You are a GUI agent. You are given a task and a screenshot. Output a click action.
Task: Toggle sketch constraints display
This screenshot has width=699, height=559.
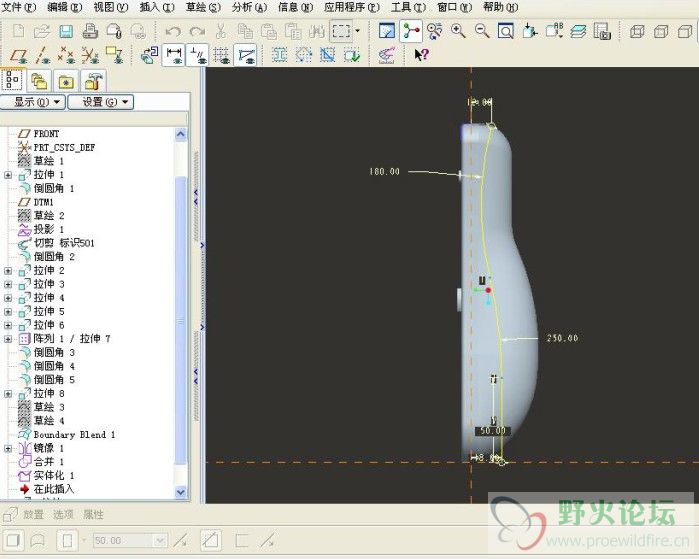pyautogui.click(x=197, y=55)
